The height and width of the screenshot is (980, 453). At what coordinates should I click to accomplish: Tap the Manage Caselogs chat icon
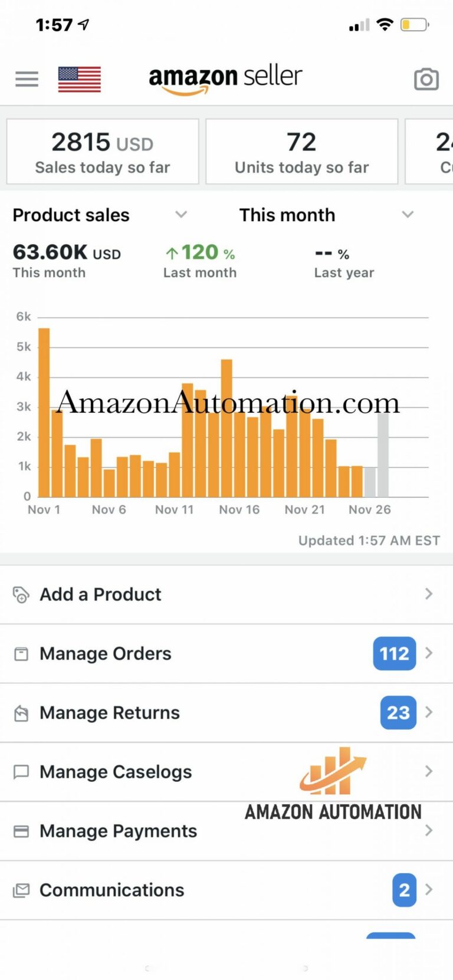coord(21,772)
